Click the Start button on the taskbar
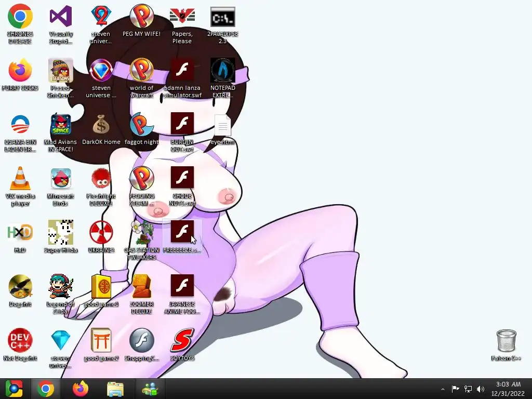This screenshot has width=532, height=399. (14, 389)
